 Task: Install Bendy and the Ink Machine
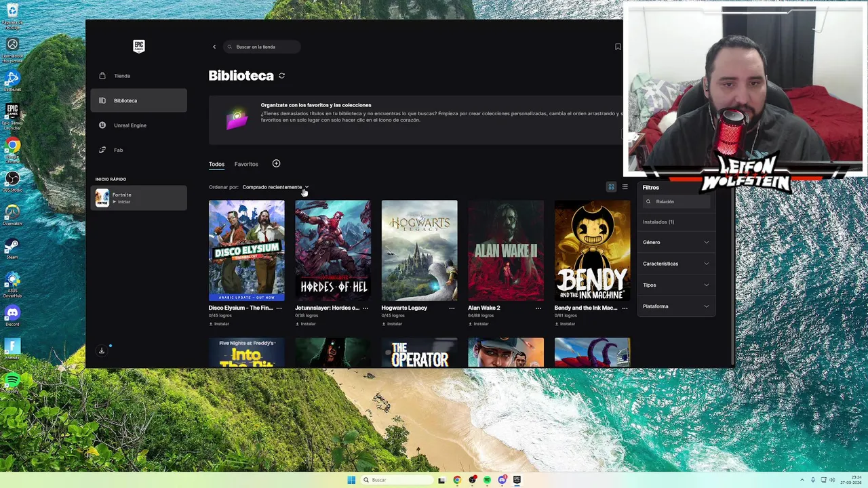(x=565, y=324)
